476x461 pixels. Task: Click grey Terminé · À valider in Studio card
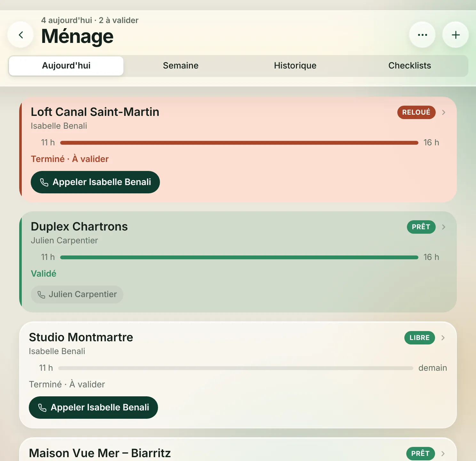[x=67, y=384]
